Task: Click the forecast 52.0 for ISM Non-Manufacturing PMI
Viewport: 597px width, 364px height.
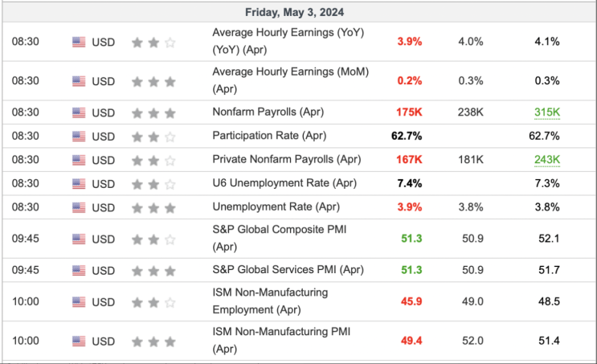Action: [x=472, y=341]
